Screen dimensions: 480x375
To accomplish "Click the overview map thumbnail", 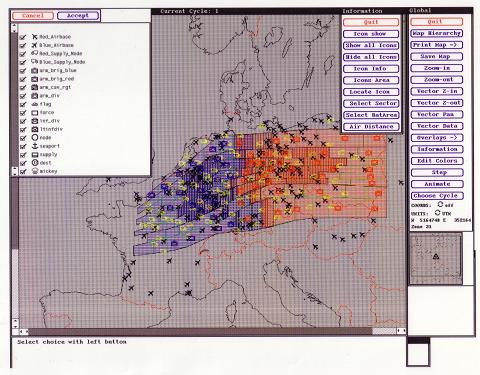I will [x=436, y=259].
